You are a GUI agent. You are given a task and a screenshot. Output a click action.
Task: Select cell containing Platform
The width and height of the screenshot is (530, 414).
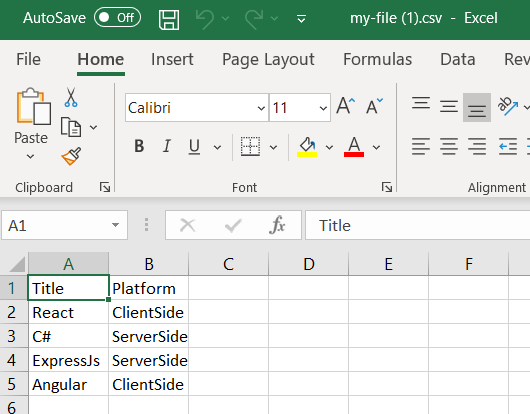(x=149, y=288)
